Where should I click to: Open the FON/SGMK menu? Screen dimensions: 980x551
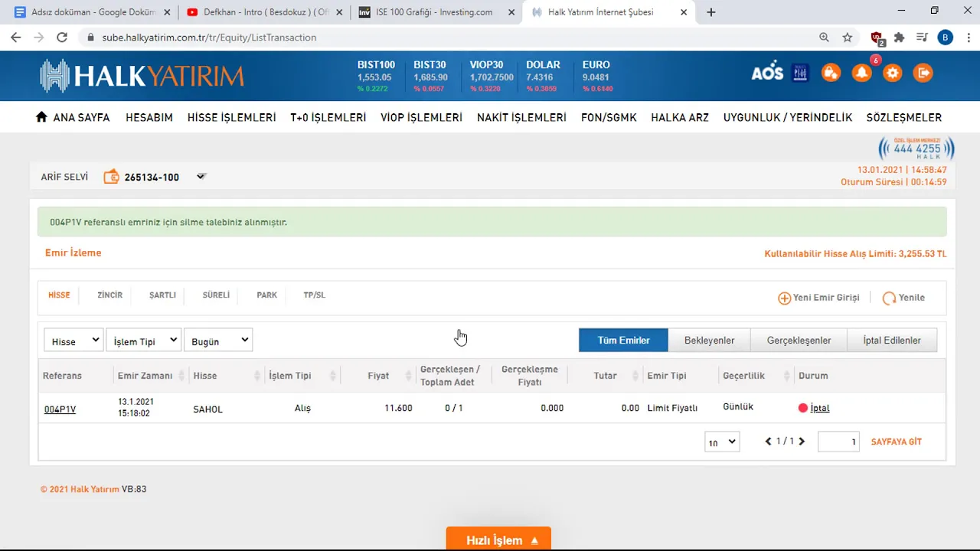609,117
